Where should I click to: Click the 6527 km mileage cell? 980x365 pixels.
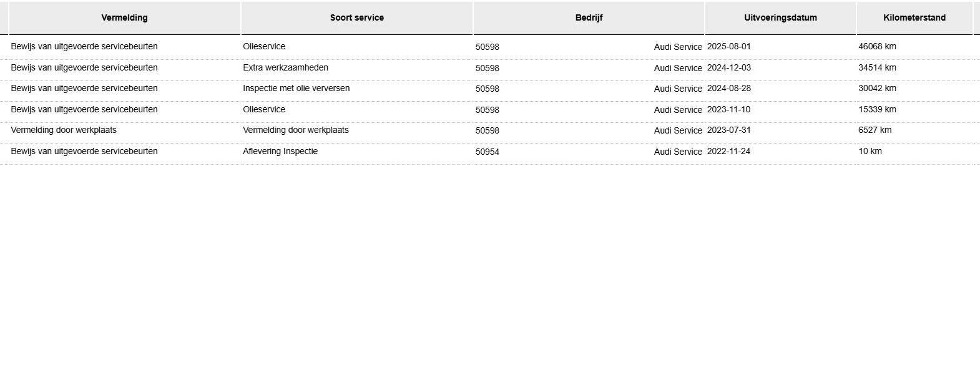(x=875, y=130)
